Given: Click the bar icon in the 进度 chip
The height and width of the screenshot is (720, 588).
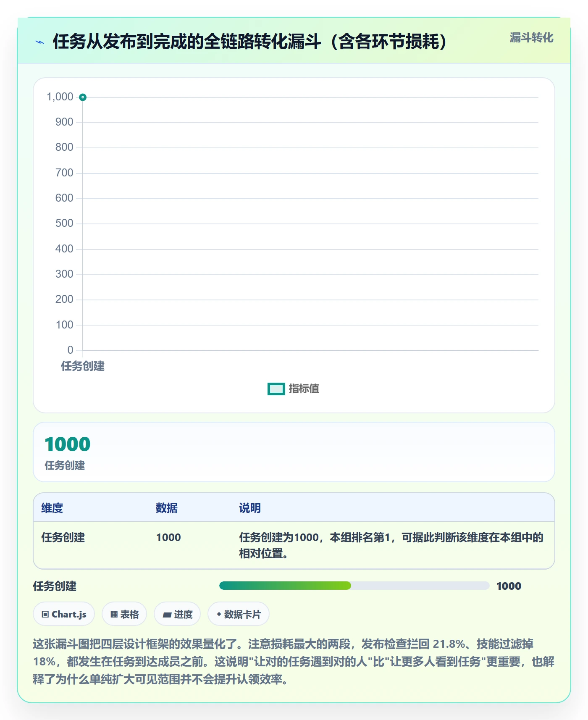Looking at the screenshot, I should point(167,615).
